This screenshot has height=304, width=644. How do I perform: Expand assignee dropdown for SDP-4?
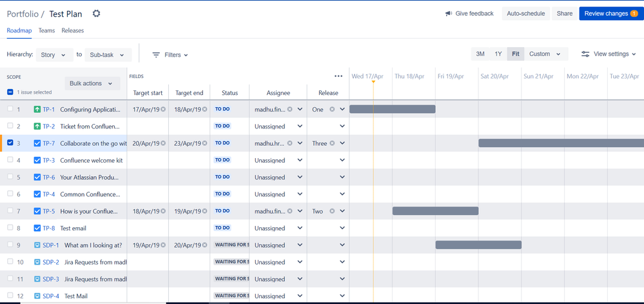point(300,296)
